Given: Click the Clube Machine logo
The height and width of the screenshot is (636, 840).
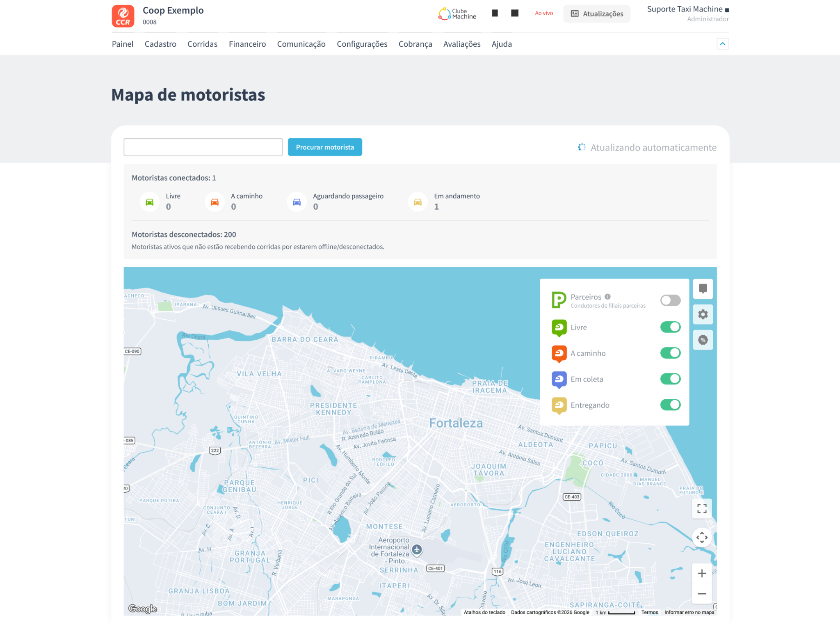Looking at the screenshot, I should (457, 14).
